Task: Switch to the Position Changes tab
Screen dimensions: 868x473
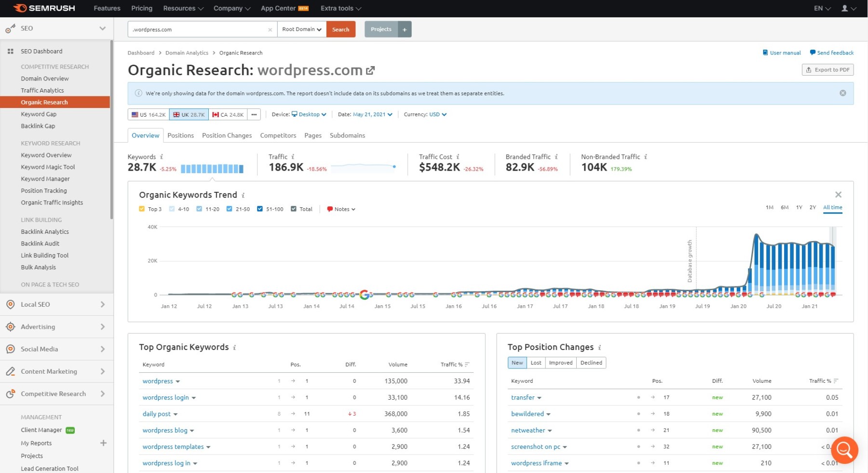Action: (x=227, y=135)
